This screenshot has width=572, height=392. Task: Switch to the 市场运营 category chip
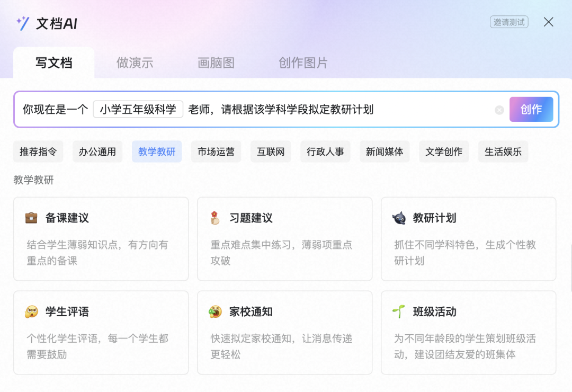click(216, 152)
